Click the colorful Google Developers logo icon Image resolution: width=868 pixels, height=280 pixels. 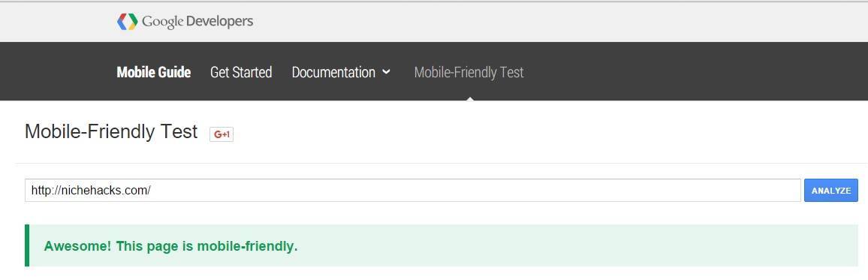click(128, 22)
